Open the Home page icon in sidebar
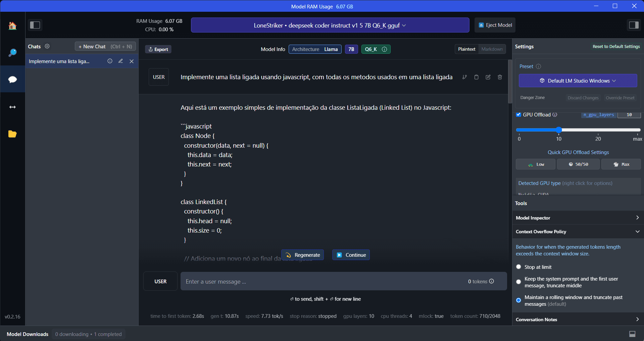 pyautogui.click(x=12, y=26)
